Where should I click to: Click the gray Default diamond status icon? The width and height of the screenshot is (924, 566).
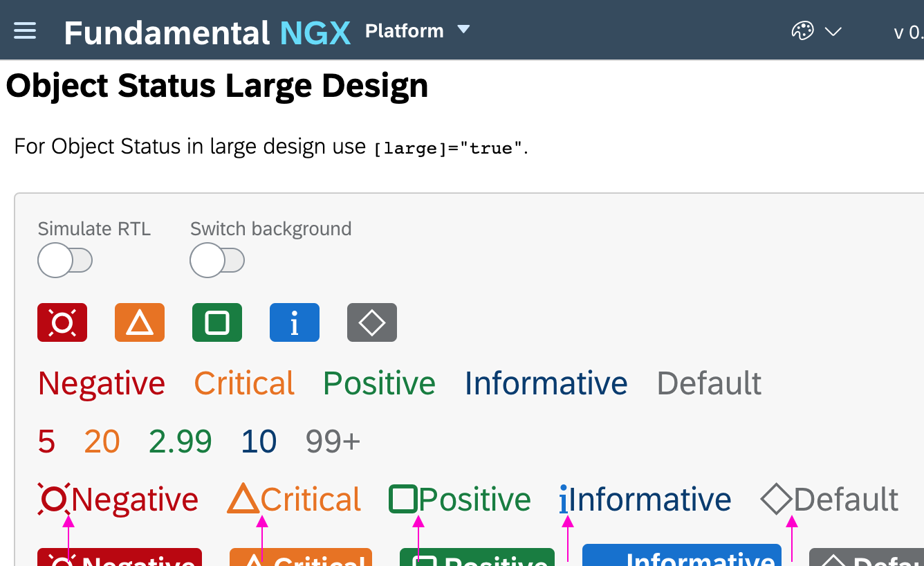372,322
